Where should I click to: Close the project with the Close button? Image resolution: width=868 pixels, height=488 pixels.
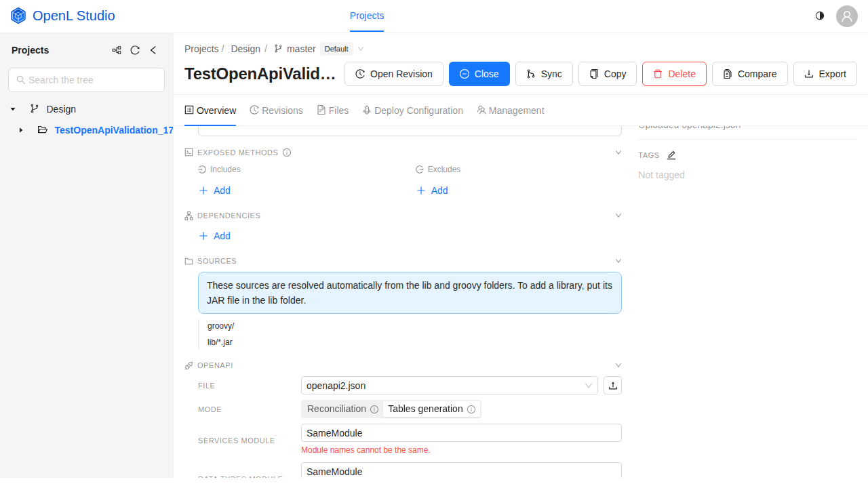479,74
